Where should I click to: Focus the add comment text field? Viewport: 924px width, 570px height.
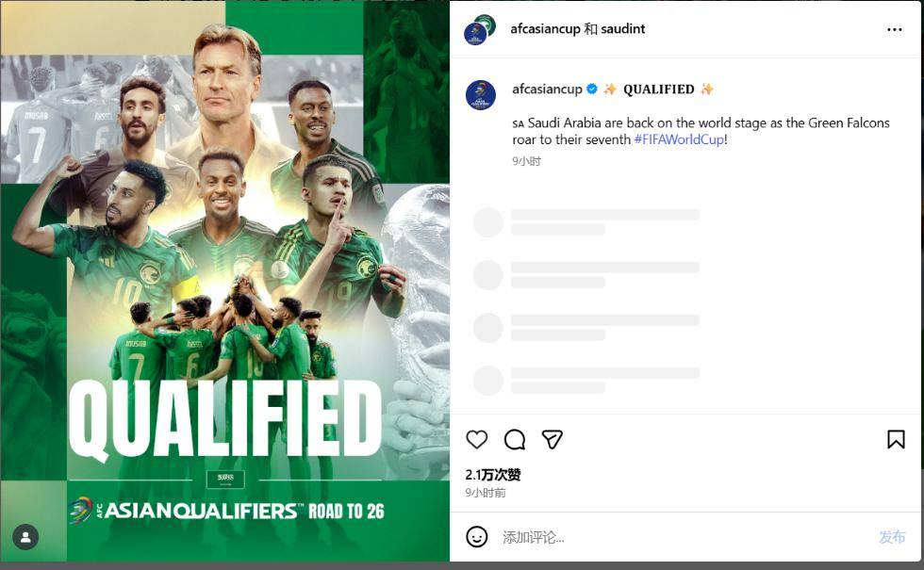pos(679,537)
